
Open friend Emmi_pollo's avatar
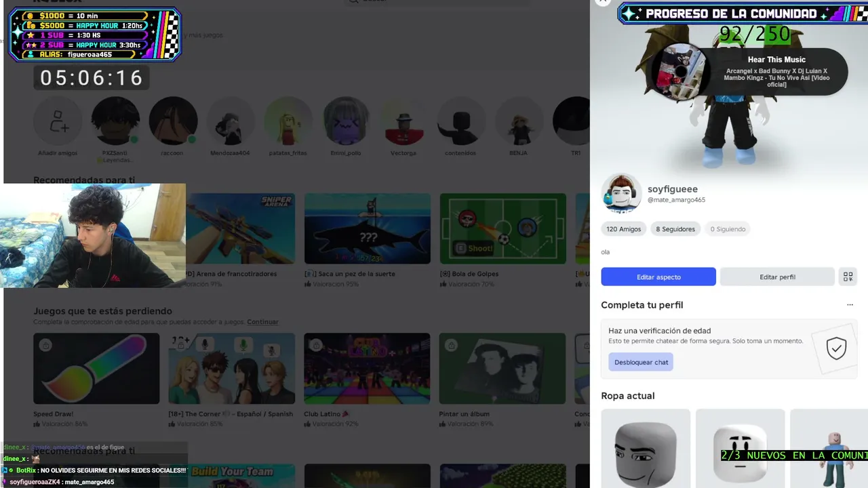click(347, 122)
